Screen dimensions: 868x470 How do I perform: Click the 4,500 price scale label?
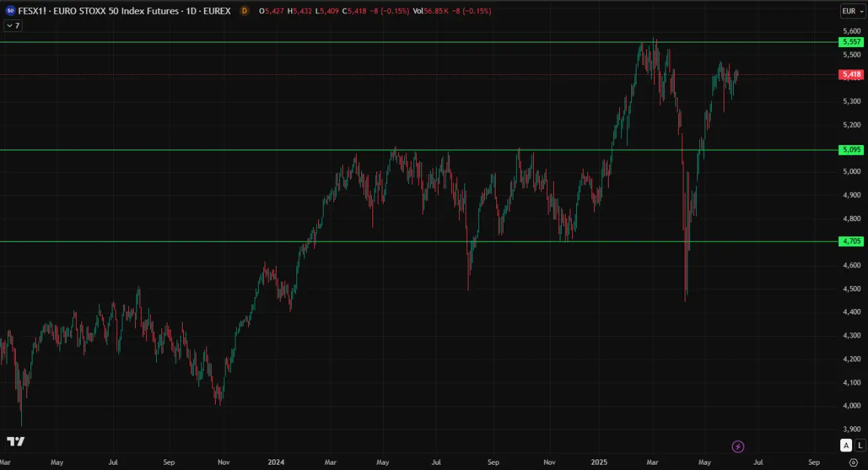pyautogui.click(x=852, y=289)
